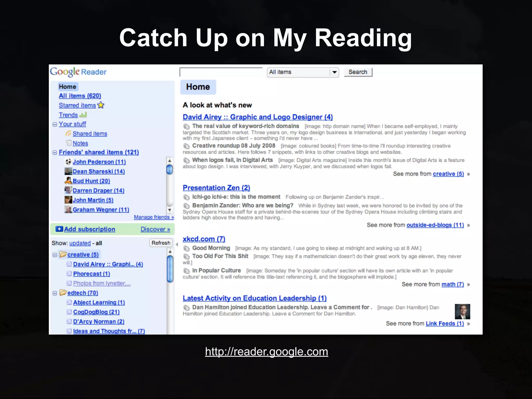Click the creative folder icon
Screen dimensions: 532x399
[63, 254]
